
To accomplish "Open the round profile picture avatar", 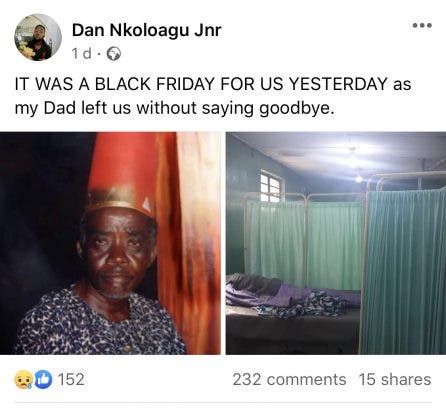I will [x=38, y=37].
